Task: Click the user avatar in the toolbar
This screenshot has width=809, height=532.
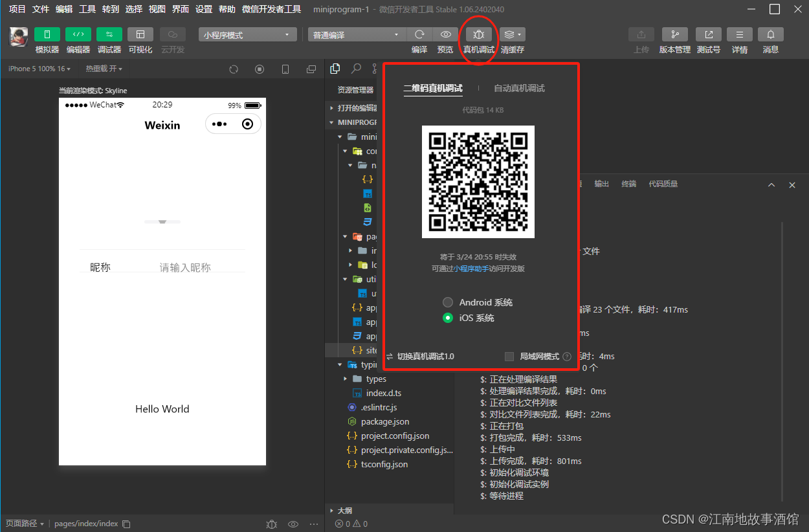Action: tap(18, 36)
